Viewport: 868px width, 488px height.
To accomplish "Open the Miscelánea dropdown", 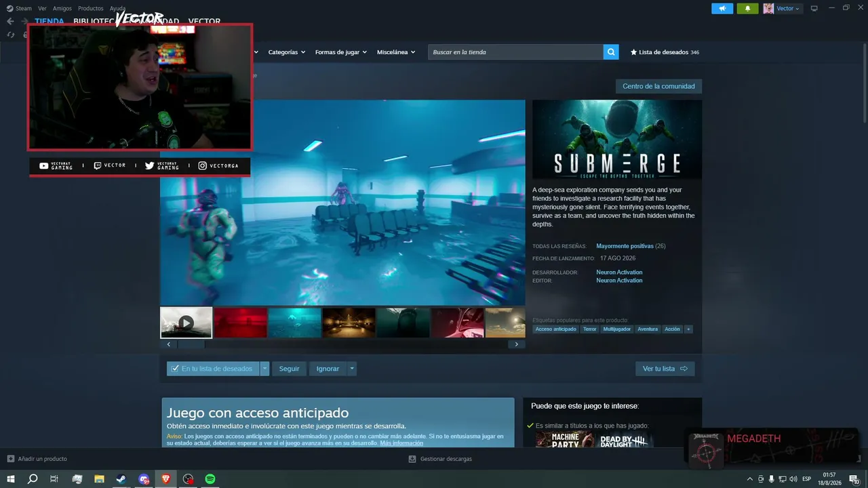I will (397, 52).
